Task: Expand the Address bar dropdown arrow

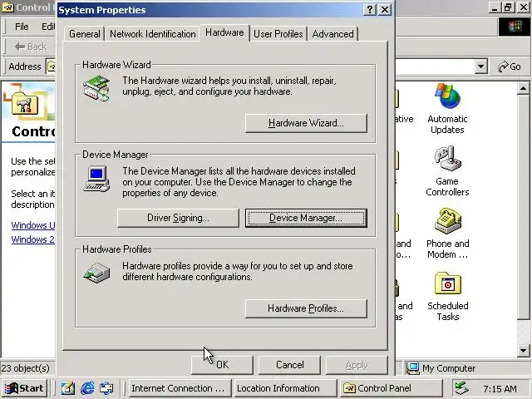Action: [x=480, y=66]
